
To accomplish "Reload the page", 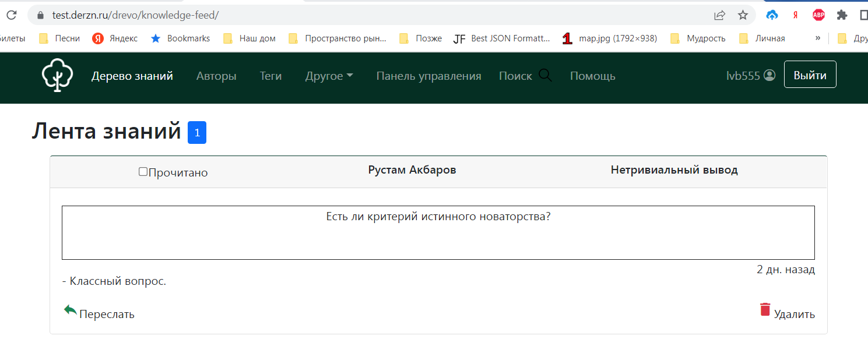I will (11, 15).
